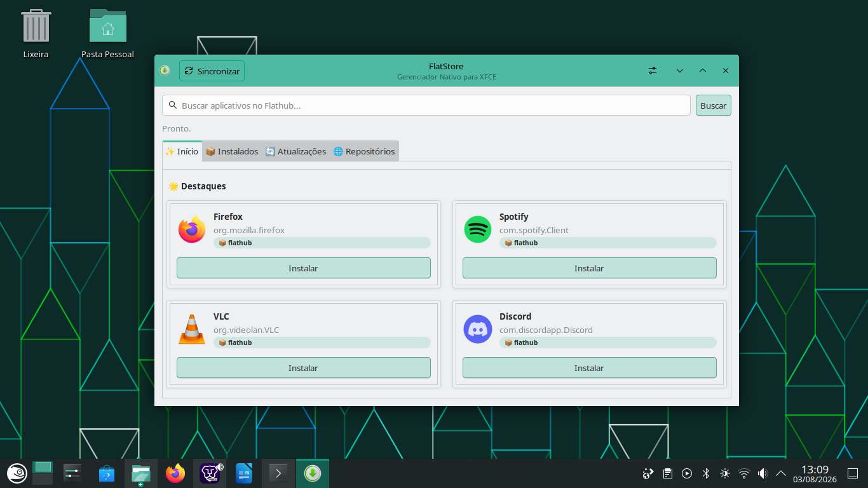This screenshot has height=488, width=868.
Task: Open the Bluetooth tray icon
Action: [705, 473]
